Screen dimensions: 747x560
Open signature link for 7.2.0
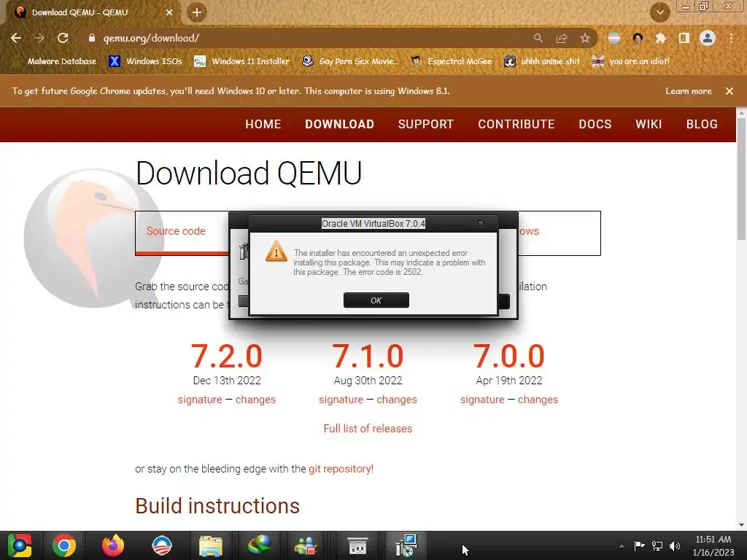(200, 400)
